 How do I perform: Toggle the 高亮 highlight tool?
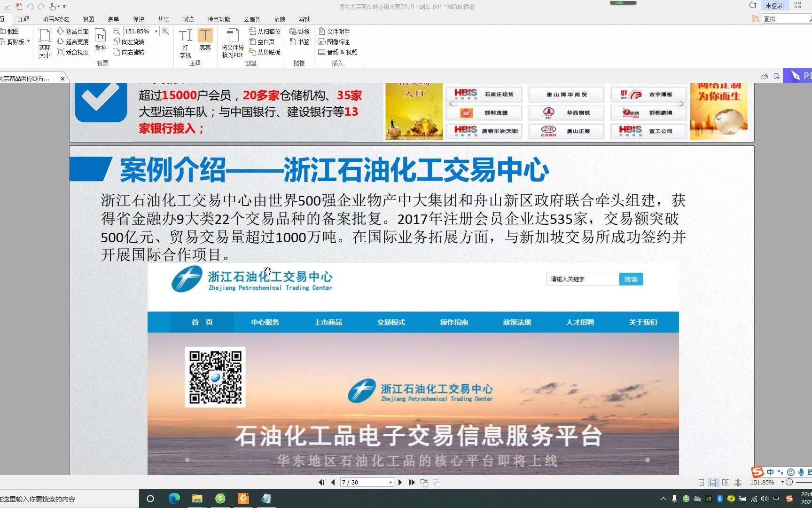[205, 40]
